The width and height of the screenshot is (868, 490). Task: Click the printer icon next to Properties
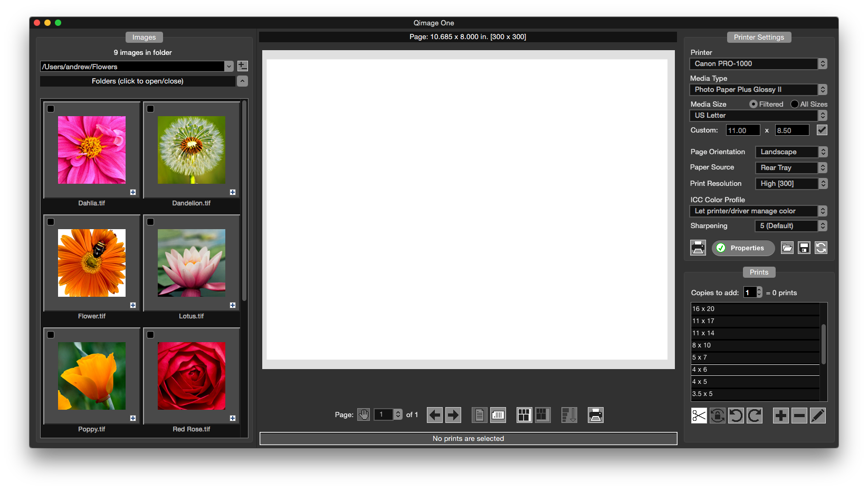click(x=698, y=248)
